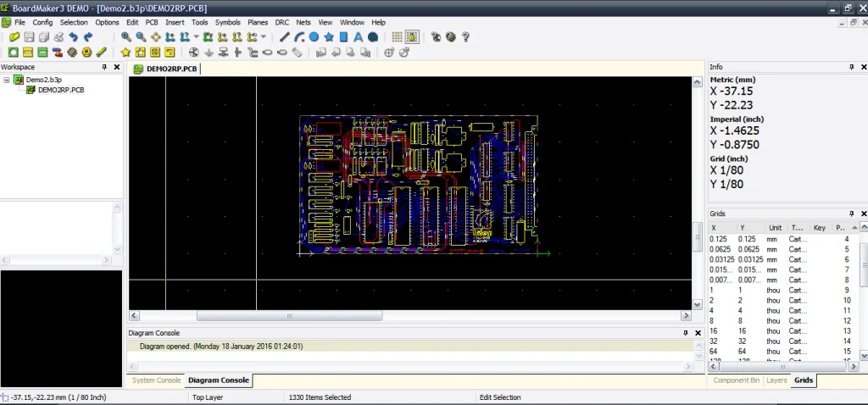Click the open folder icon
Image resolution: width=868 pixels, height=405 pixels.
tap(14, 37)
